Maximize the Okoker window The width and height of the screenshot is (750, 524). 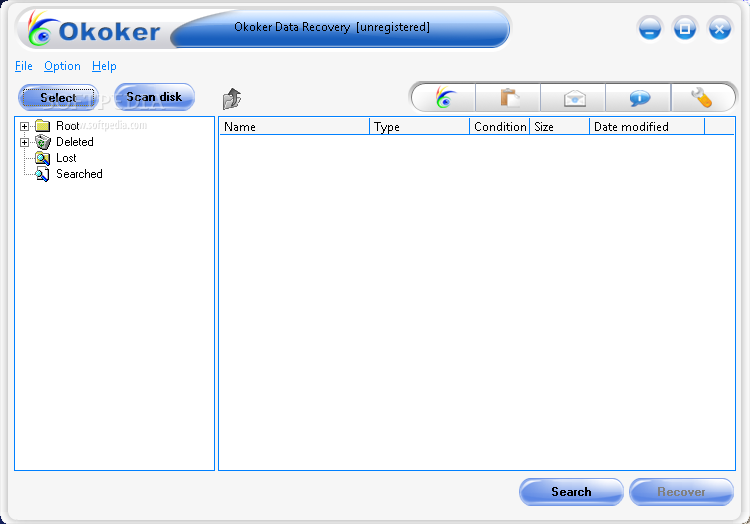pyautogui.click(x=684, y=29)
